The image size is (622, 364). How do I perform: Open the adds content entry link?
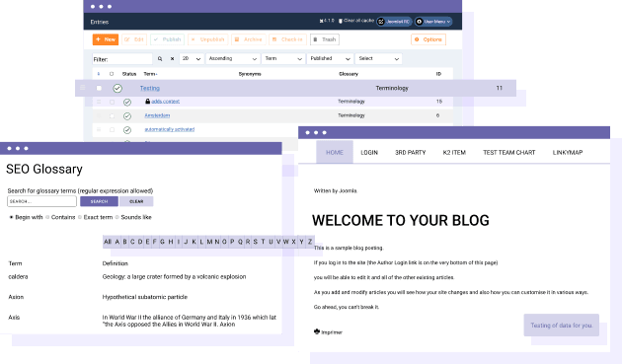click(x=166, y=102)
